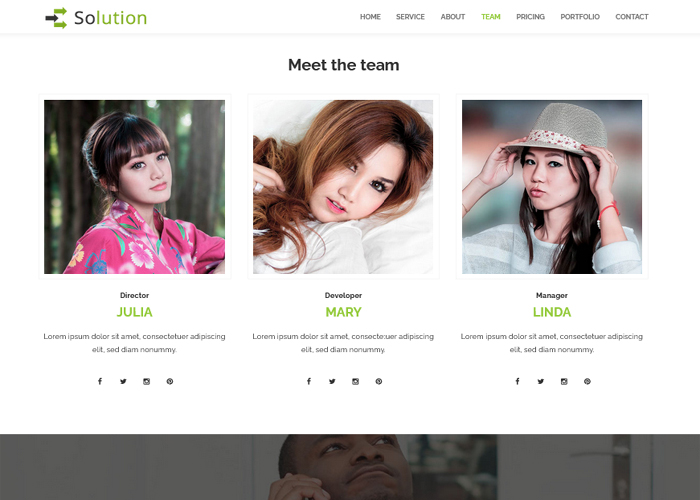The image size is (700, 500).
Task: Open Linda's Twitter icon
Action: [x=541, y=381]
